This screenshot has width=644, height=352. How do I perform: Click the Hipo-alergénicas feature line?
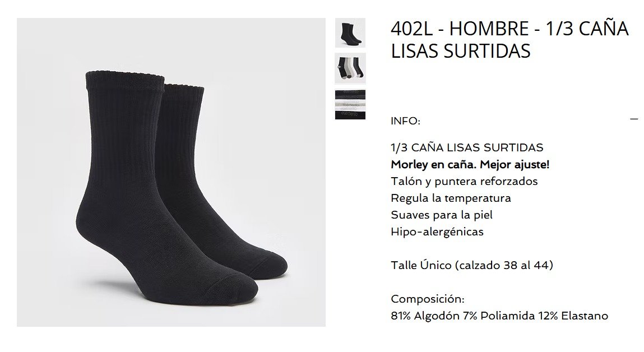(437, 231)
